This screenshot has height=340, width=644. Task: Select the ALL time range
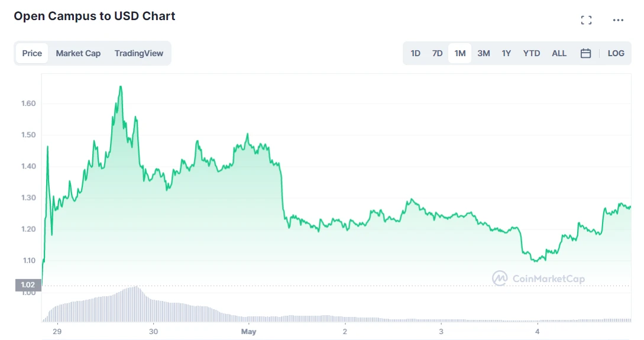point(559,53)
